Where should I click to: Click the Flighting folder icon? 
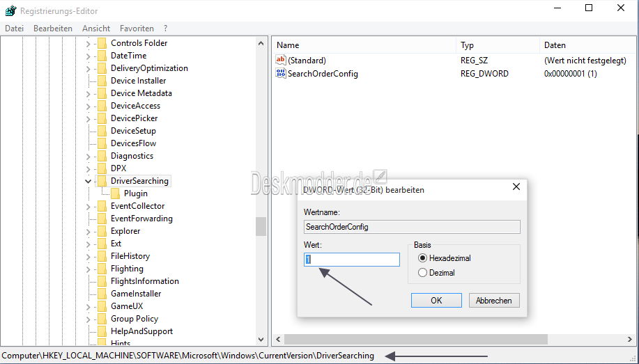(102, 269)
